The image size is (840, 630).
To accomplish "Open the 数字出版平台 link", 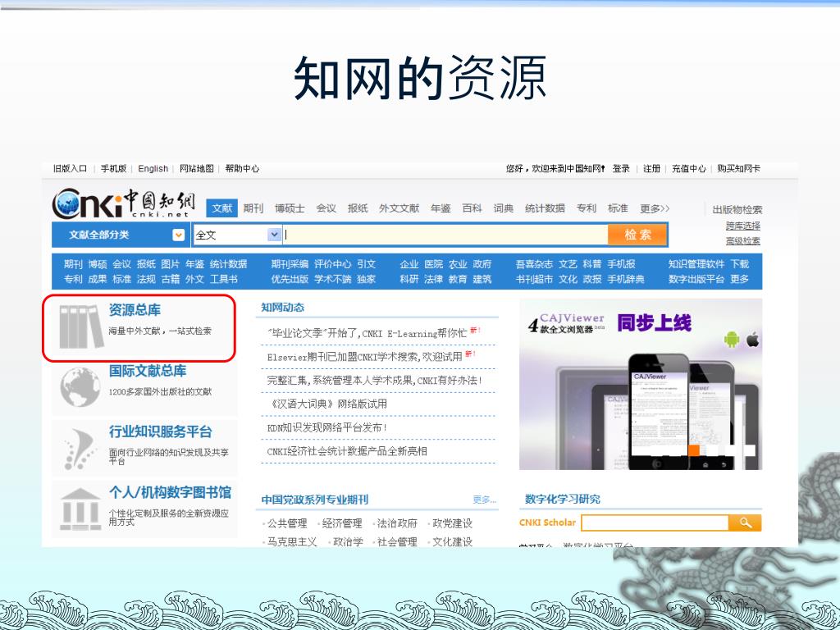I will [696, 279].
